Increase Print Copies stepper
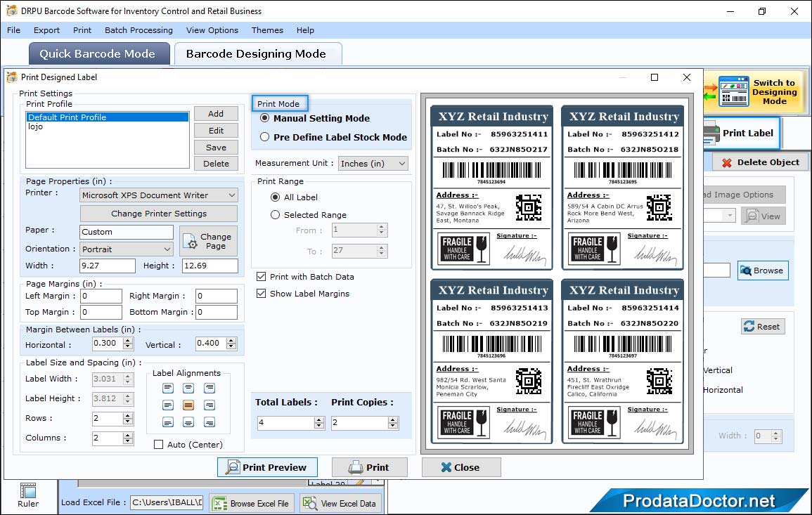 (x=394, y=419)
